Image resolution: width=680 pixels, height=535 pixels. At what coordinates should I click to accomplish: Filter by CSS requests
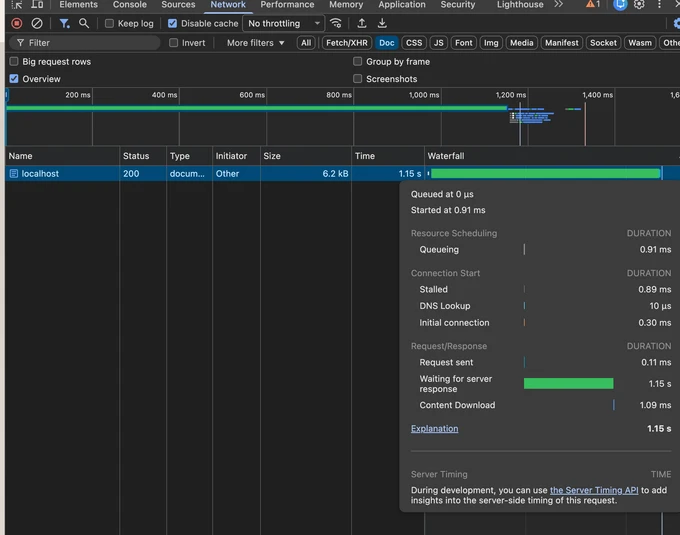coord(414,43)
